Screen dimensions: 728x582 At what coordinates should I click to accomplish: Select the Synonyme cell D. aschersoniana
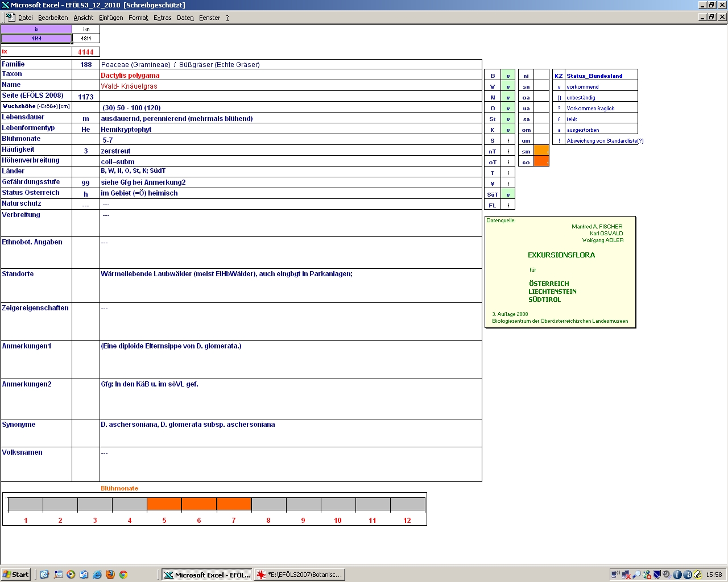(x=291, y=433)
